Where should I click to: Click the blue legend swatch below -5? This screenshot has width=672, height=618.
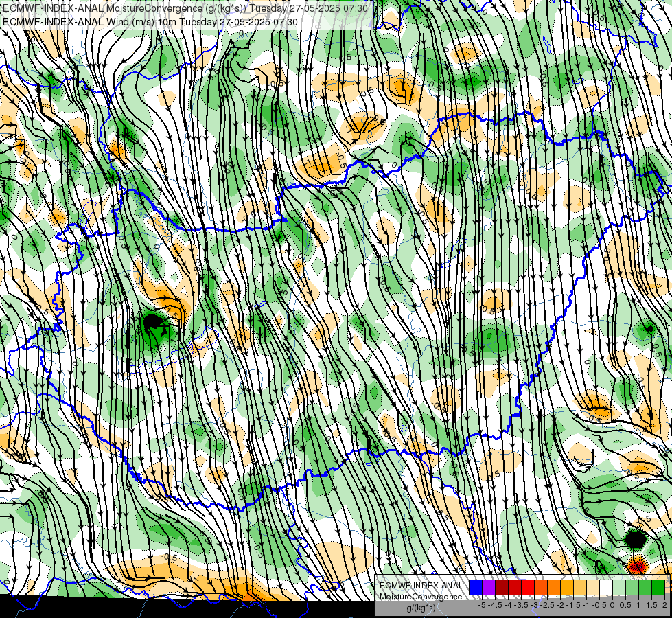pyautogui.click(x=476, y=588)
